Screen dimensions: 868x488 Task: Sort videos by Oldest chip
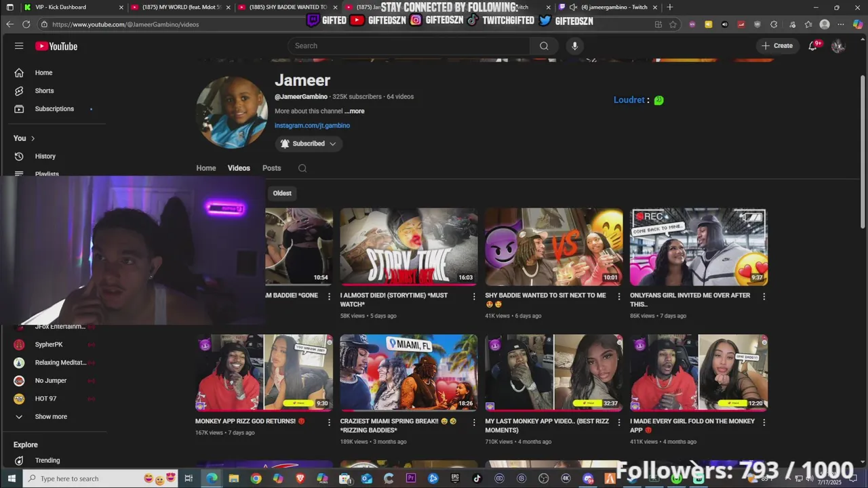click(282, 193)
